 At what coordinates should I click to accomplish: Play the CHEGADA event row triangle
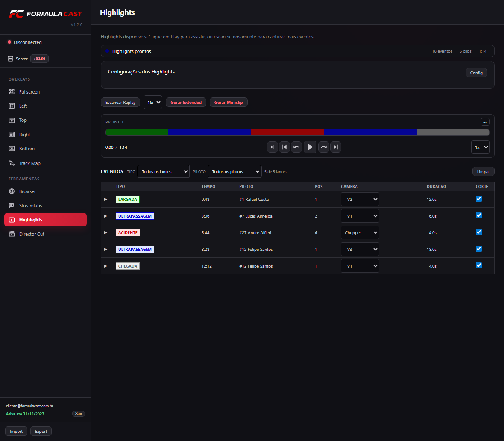coord(106,266)
